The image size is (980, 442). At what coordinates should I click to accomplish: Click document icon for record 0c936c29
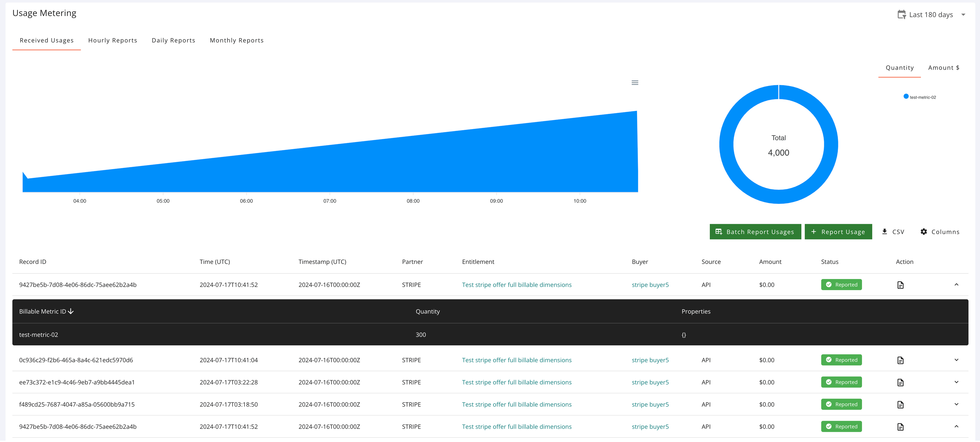pos(900,360)
